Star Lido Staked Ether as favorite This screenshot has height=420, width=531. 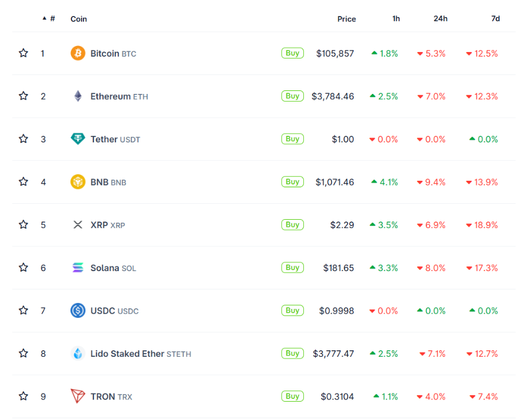coord(24,353)
